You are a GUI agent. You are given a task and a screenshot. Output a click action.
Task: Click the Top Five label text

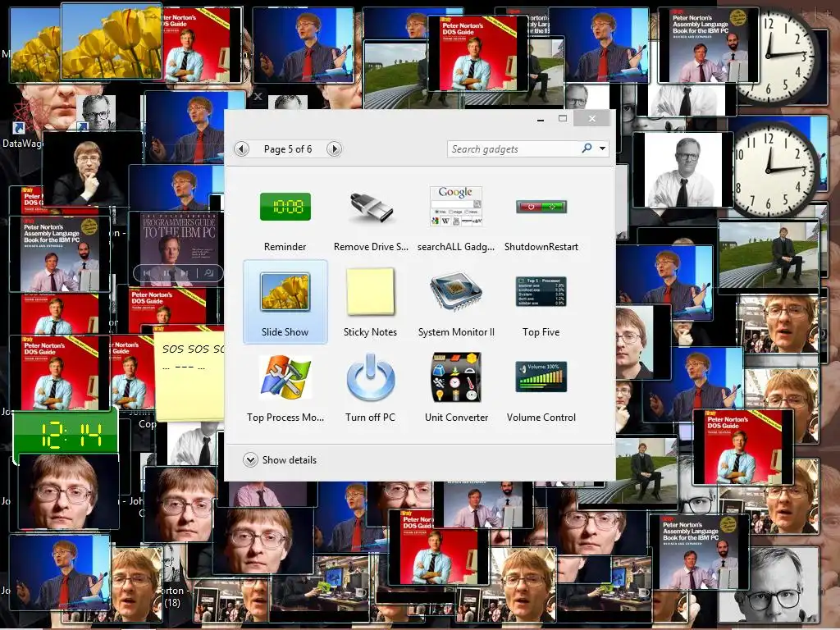541,332
